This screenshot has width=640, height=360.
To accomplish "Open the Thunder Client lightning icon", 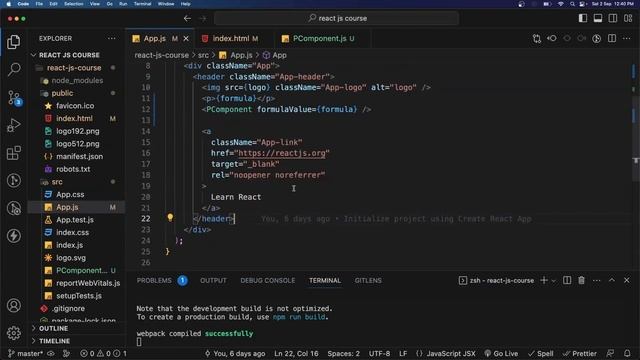I will pos(13,236).
